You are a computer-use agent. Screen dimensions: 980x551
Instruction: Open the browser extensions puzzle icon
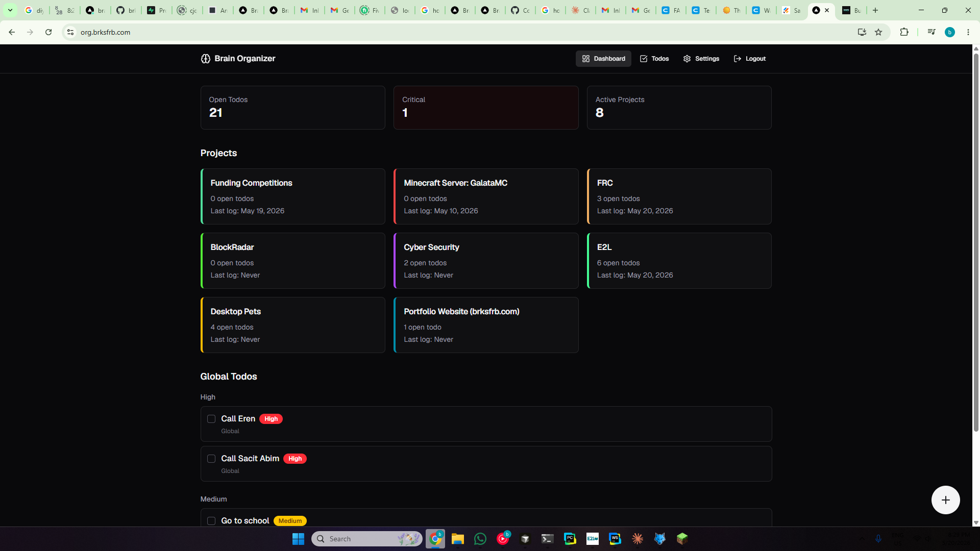[904, 32]
